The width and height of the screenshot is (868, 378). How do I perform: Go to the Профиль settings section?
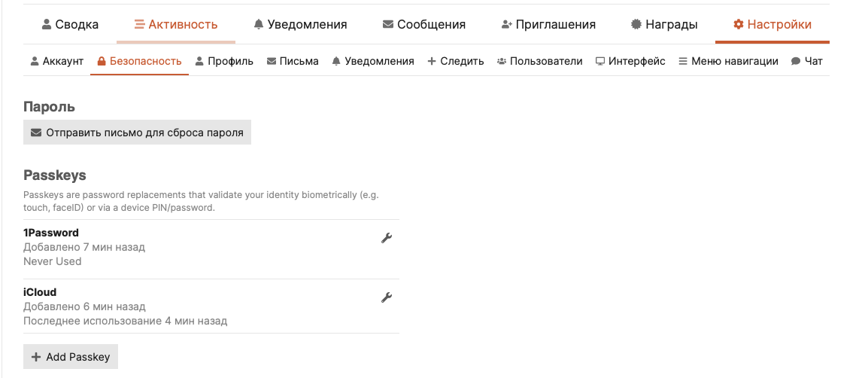224,61
